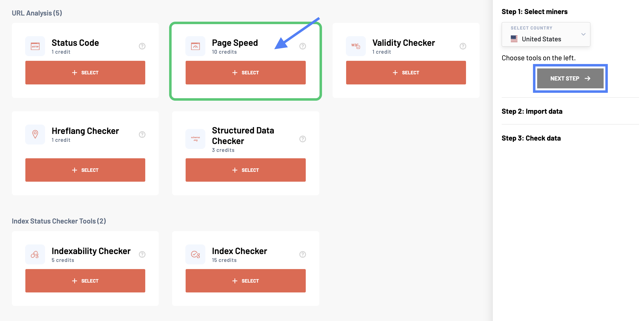This screenshot has height=321, width=644.
Task: Show help info for Validity Checker
Action: pos(463,46)
